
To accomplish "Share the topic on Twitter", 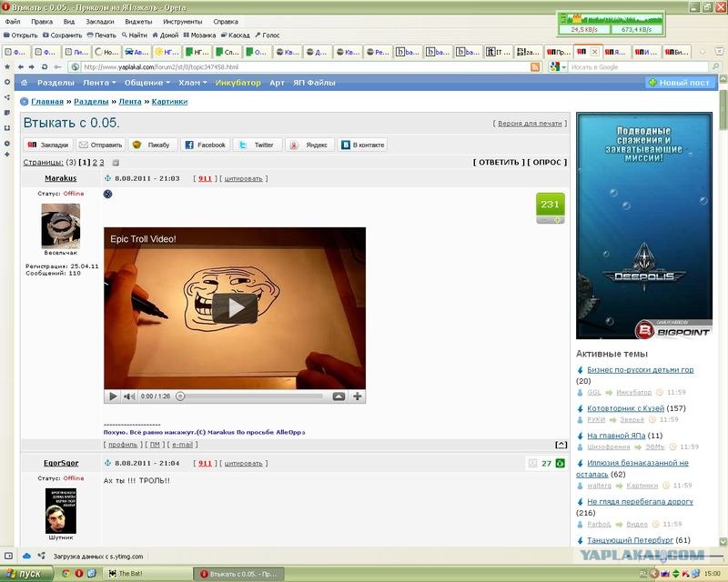I will (258, 145).
